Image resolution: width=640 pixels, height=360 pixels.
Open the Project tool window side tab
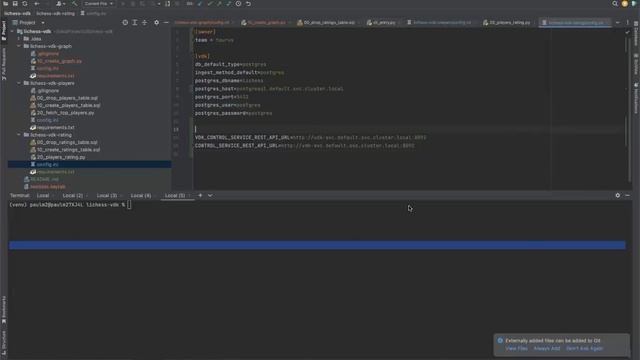pos(4,30)
